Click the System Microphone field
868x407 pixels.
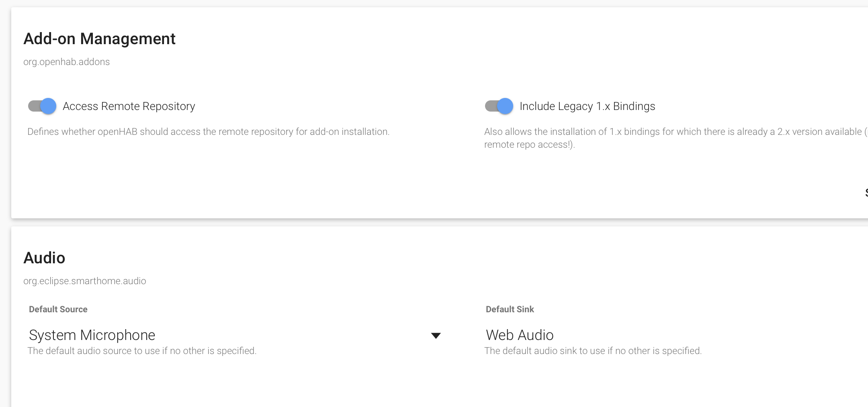92,335
